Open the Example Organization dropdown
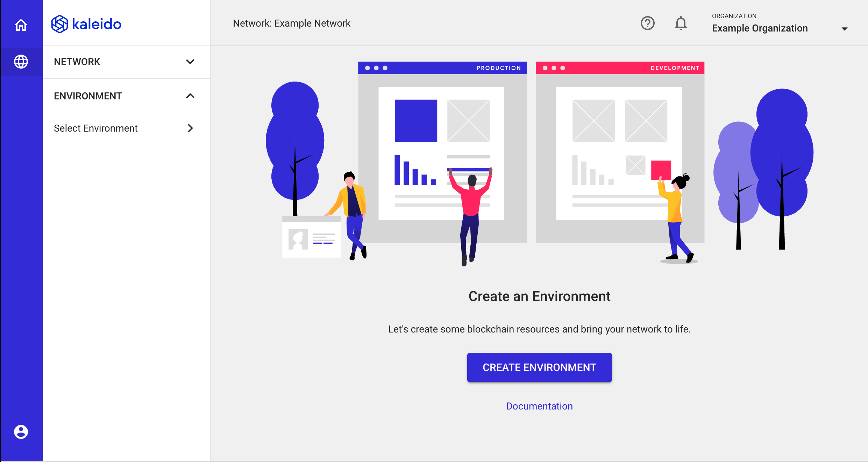 tap(845, 28)
